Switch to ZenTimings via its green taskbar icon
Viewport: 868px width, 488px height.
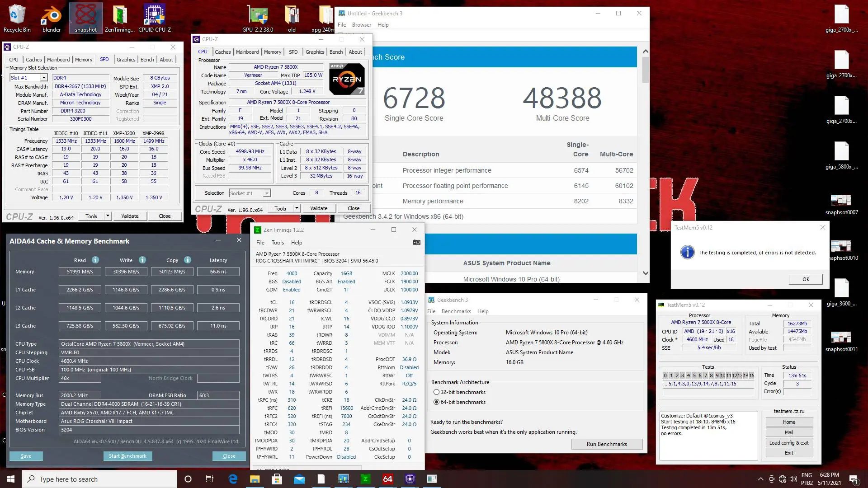tap(366, 479)
